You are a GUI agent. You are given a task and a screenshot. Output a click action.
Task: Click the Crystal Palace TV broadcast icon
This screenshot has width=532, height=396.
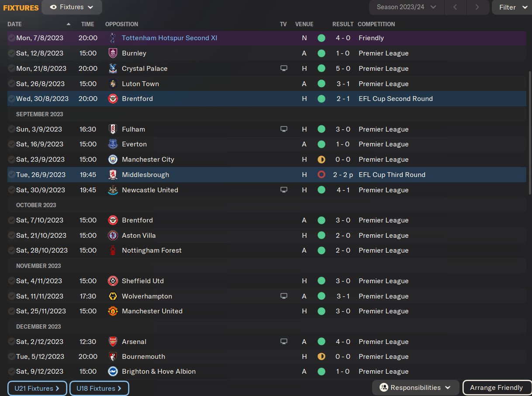[284, 69]
